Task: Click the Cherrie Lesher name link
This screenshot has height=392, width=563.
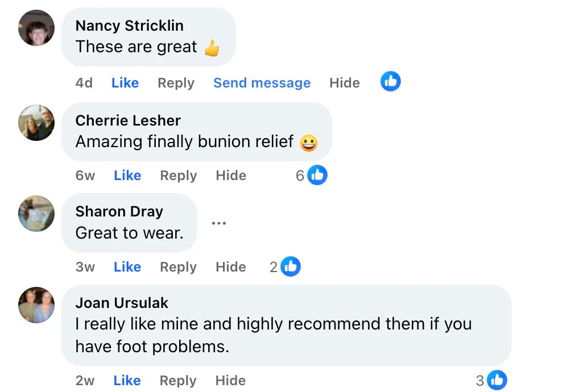Action: (x=128, y=120)
